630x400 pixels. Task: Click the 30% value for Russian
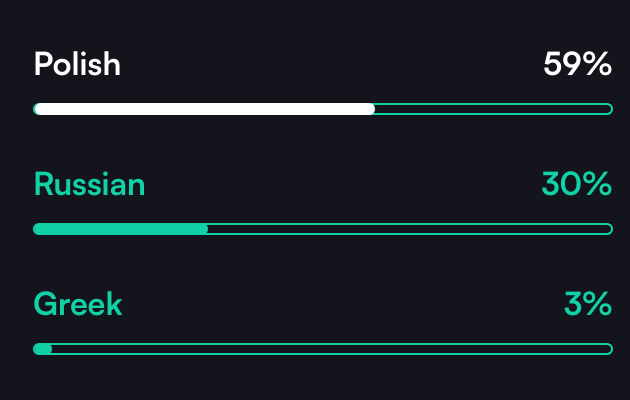pos(576,185)
